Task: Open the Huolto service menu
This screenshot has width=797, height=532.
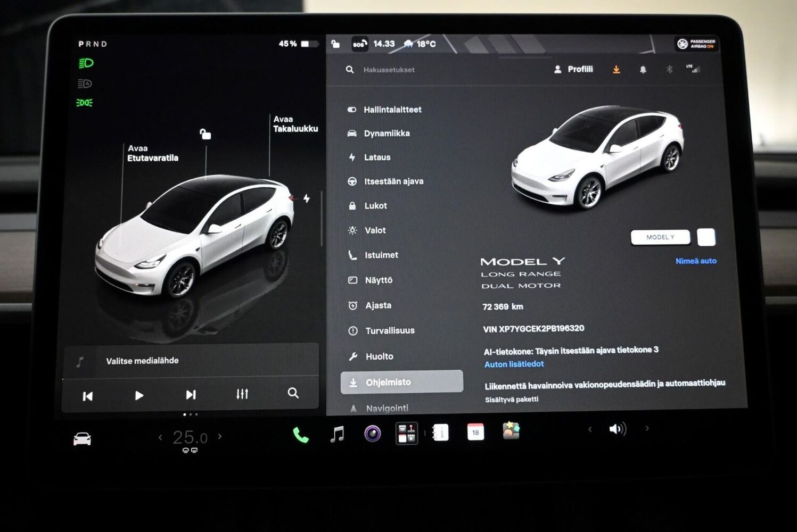Action: click(x=372, y=356)
